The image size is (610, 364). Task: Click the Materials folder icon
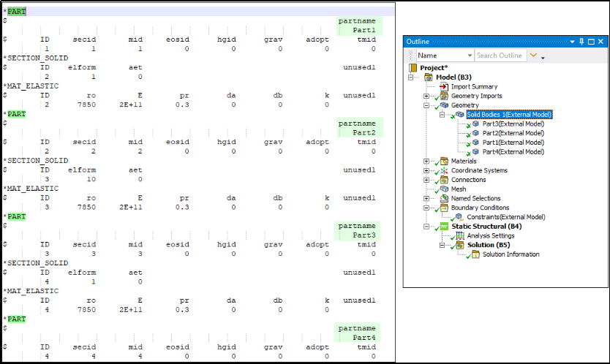click(x=444, y=162)
